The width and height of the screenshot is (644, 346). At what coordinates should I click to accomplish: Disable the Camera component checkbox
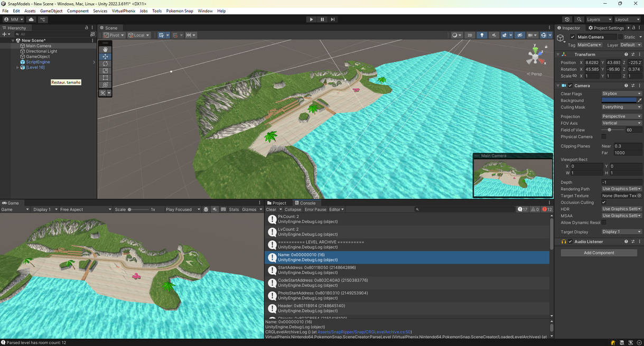[570, 86]
